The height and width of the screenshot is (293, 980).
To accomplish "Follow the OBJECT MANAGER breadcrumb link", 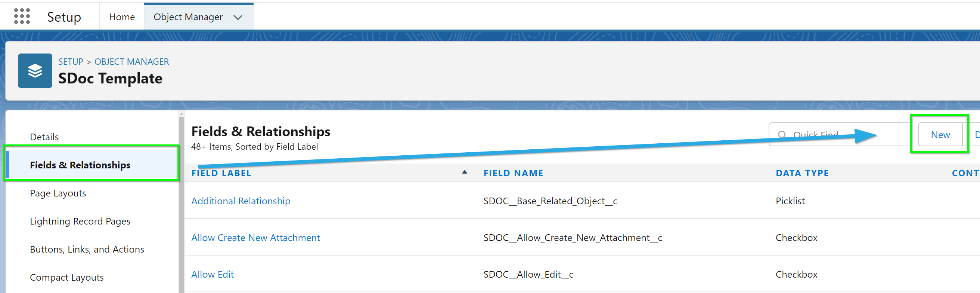I will click(131, 61).
